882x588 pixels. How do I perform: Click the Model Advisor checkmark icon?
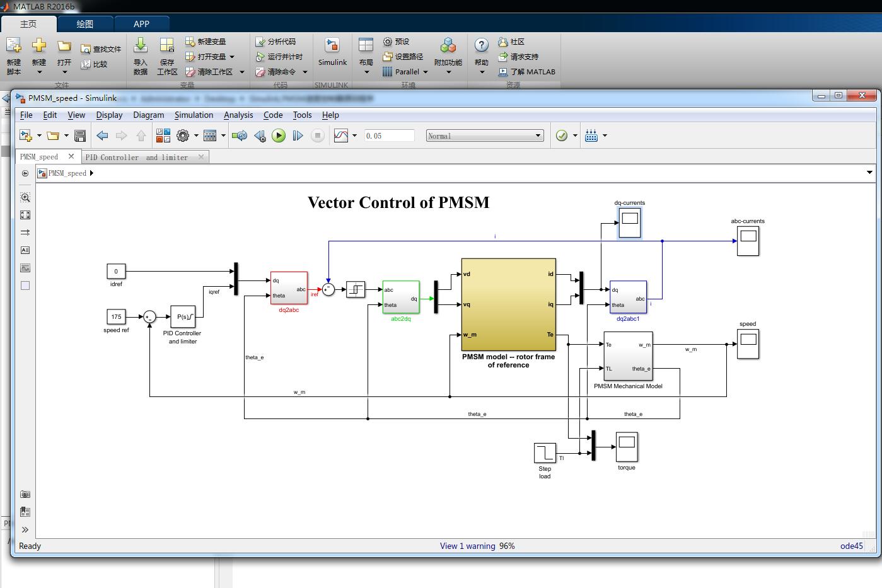tap(562, 135)
